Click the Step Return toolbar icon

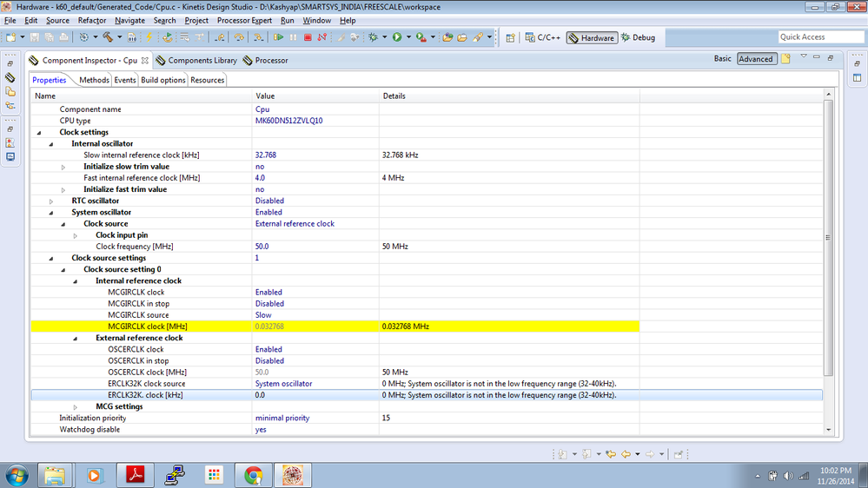click(x=220, y=37)
